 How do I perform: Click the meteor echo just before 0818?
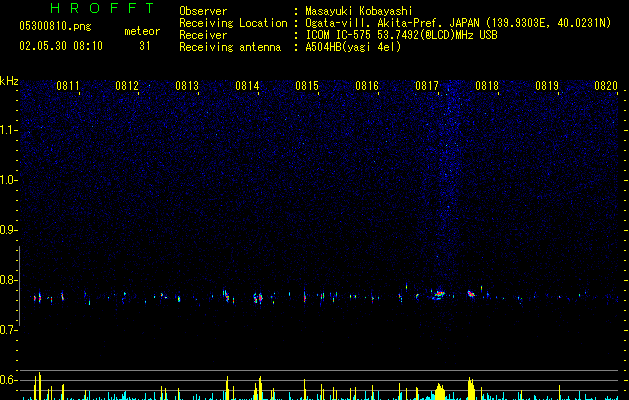pos(471,294)
